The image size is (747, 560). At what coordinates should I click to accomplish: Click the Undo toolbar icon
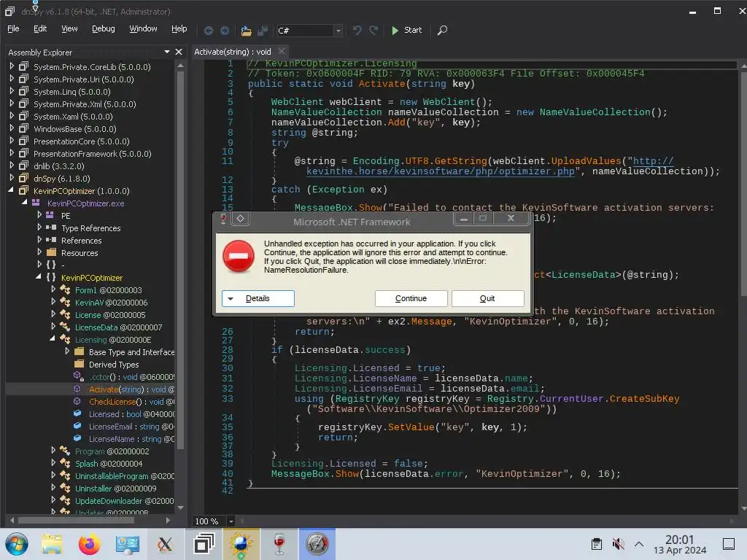[x=357, y=31]
